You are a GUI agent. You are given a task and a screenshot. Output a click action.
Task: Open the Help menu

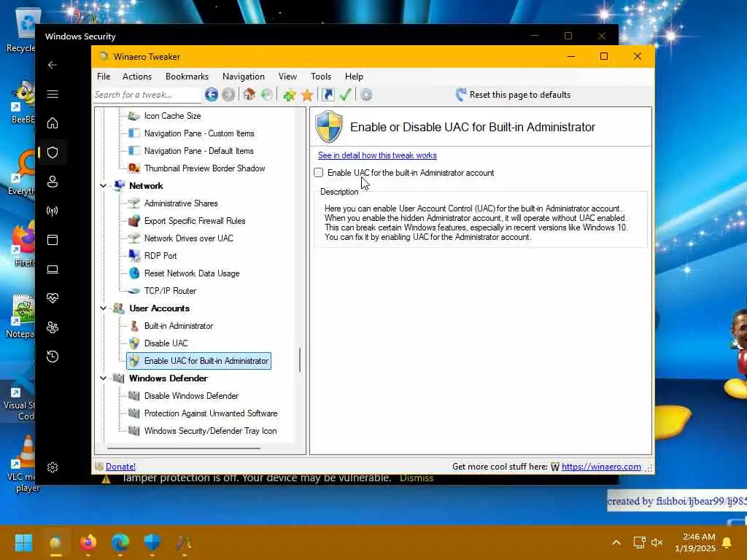tap(354, 76)
